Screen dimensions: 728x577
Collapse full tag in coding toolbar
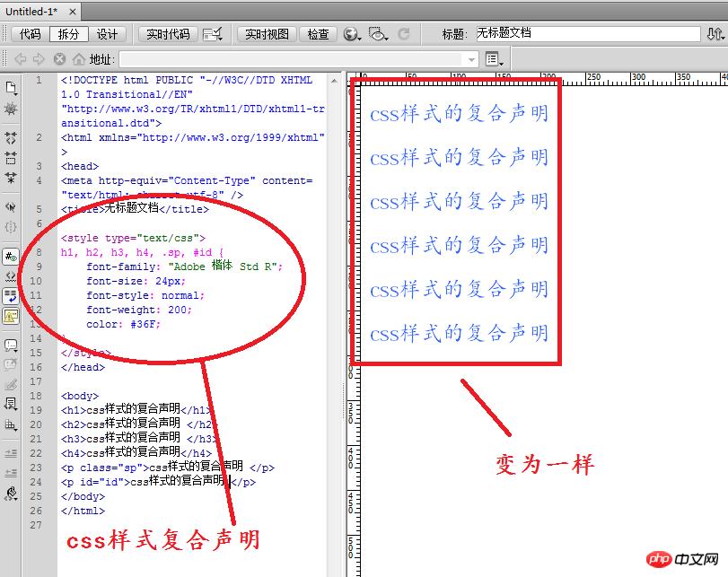11,138
